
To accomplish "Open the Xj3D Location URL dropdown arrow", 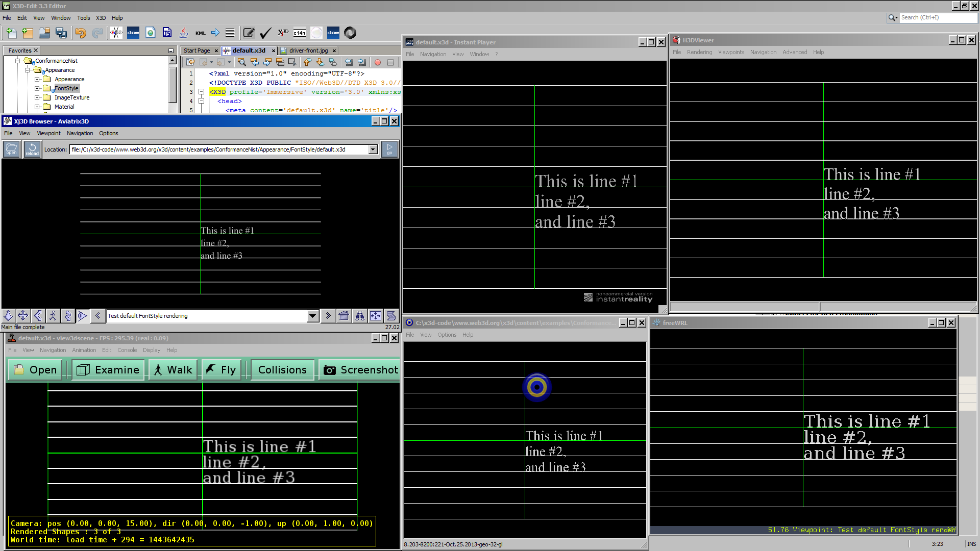I will tap(373, 149).
